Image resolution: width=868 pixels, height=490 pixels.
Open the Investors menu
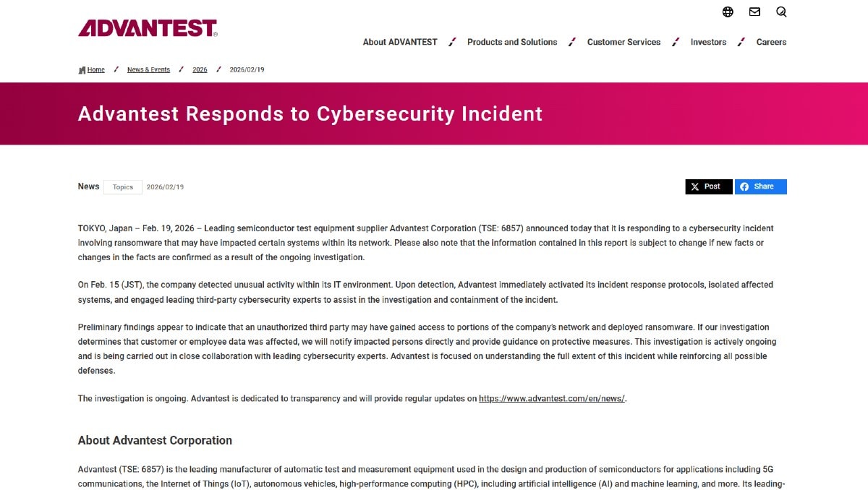tap(708, 42)
